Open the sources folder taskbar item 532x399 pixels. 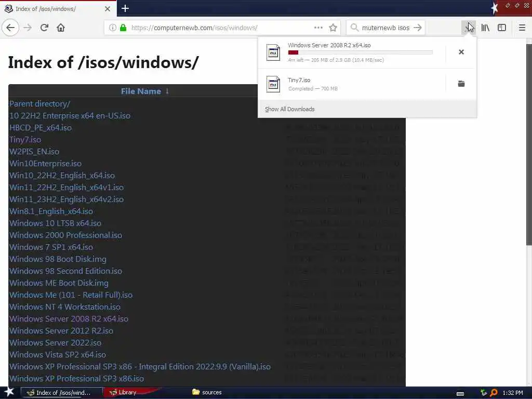click(207, 393)
